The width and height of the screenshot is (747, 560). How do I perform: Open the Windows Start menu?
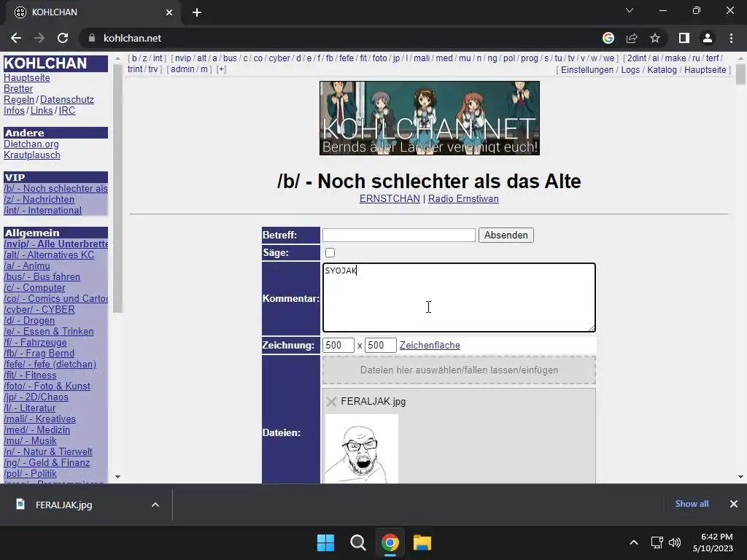326,542
